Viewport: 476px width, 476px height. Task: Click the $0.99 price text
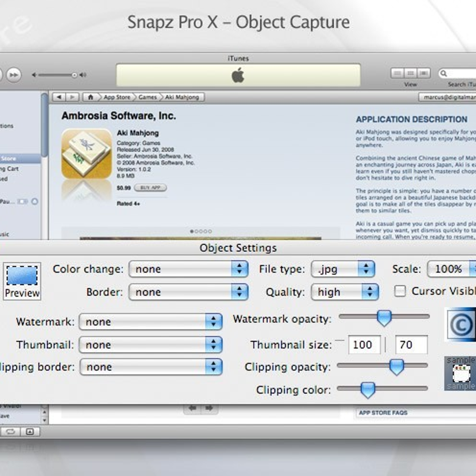(124, 188)
